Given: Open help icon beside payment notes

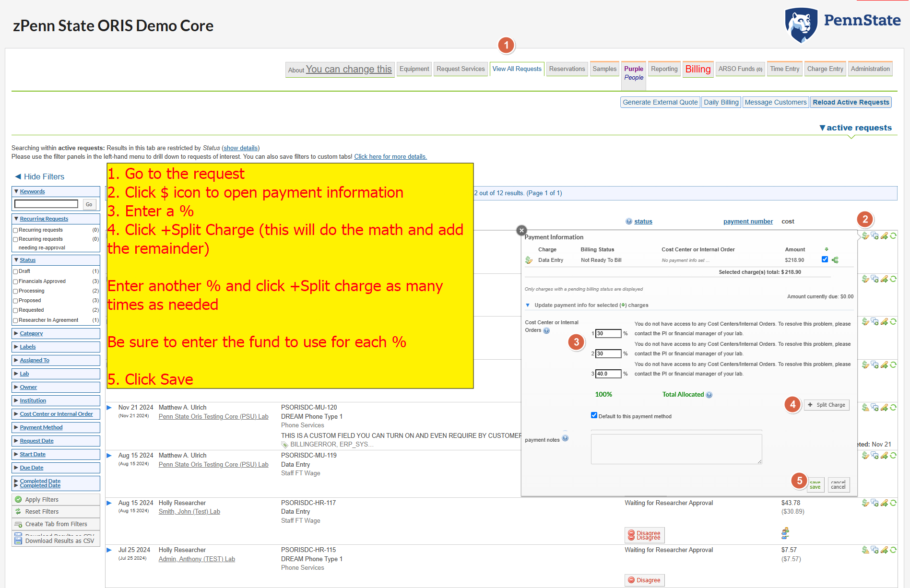Looking at the screenshot, I should pos(565,438).
